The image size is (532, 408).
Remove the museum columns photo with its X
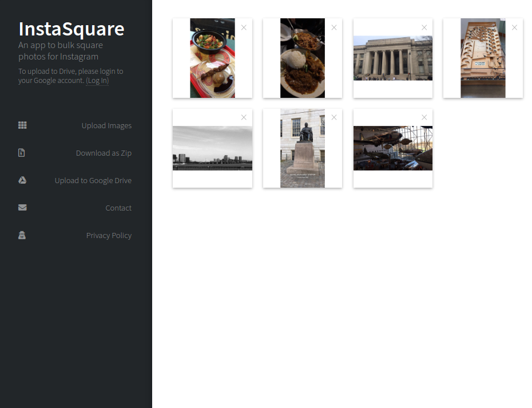click(424, 27)
